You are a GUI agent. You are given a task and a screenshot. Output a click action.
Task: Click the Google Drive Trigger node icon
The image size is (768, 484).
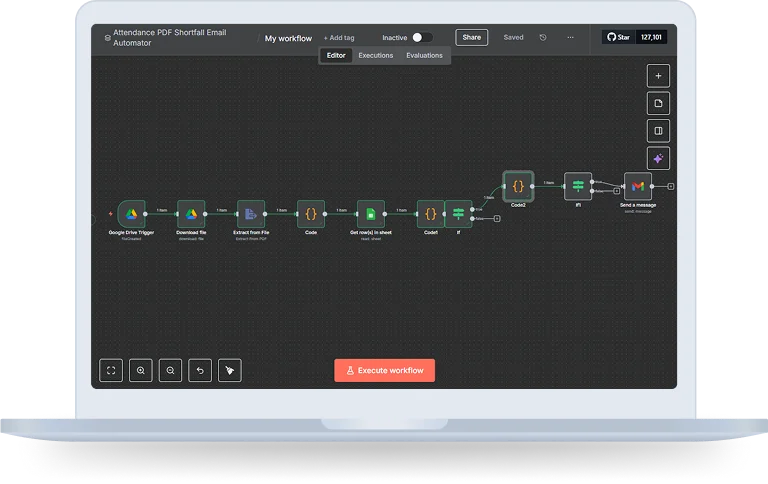point(131,213)
